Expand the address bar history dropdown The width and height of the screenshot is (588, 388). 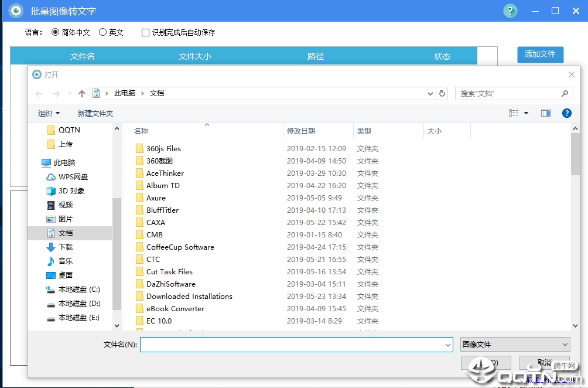[x=430, y=94]
